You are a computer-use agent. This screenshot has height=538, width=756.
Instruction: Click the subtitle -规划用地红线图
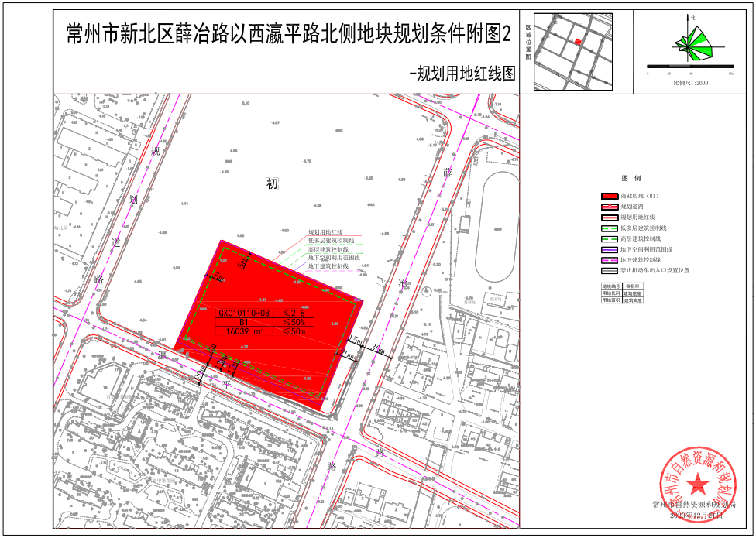(x=462, y=74)
